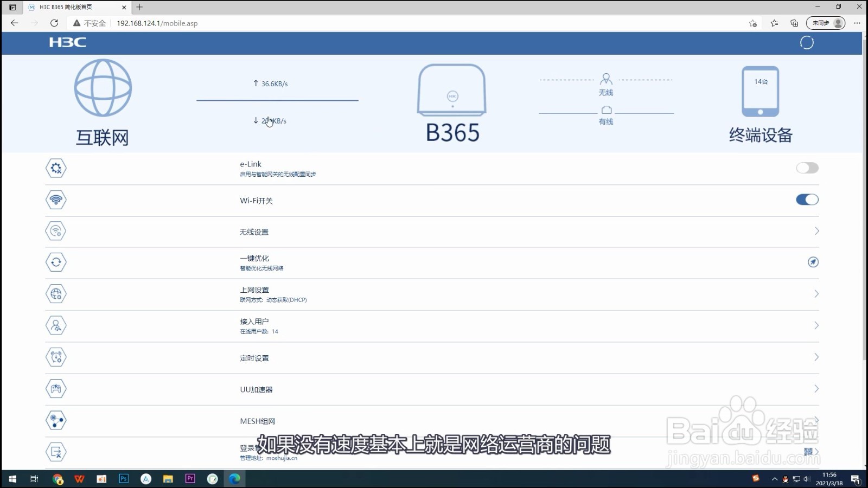Open the Windows Start menu
The image size is (868, 488).
click(x=12, y=479)
